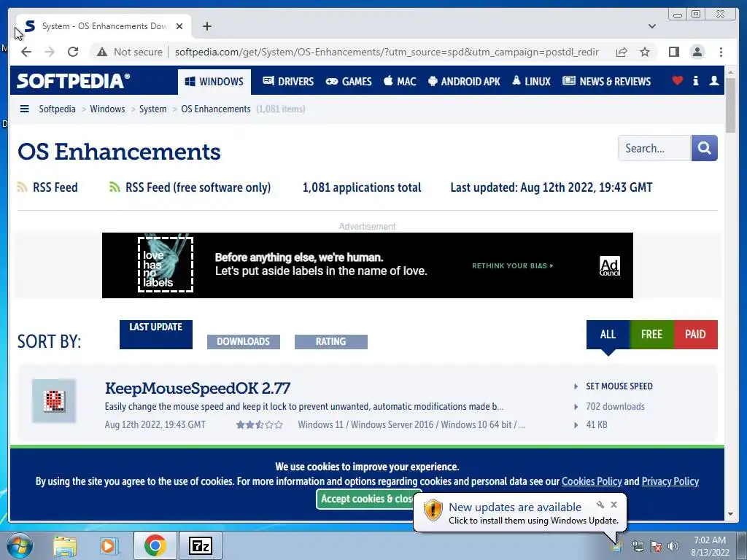Click the KeepMouseSpeedOK app icon
This screenshot has height=560, width=747.
[x=54, y=401]
